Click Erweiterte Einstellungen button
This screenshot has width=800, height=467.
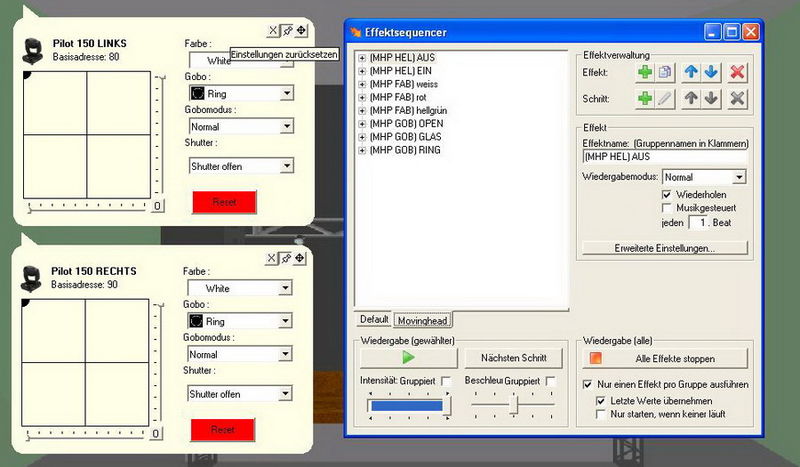[x=664, y=247]
